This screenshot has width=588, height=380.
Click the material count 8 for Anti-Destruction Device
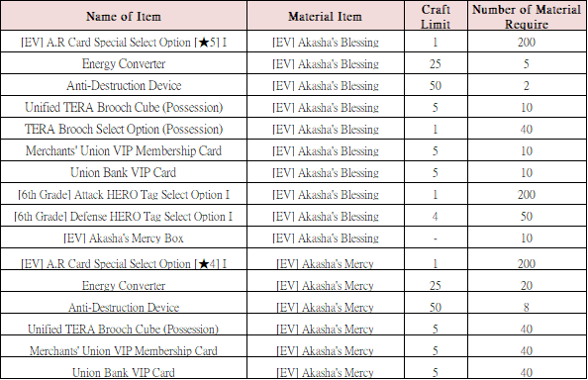527,308
